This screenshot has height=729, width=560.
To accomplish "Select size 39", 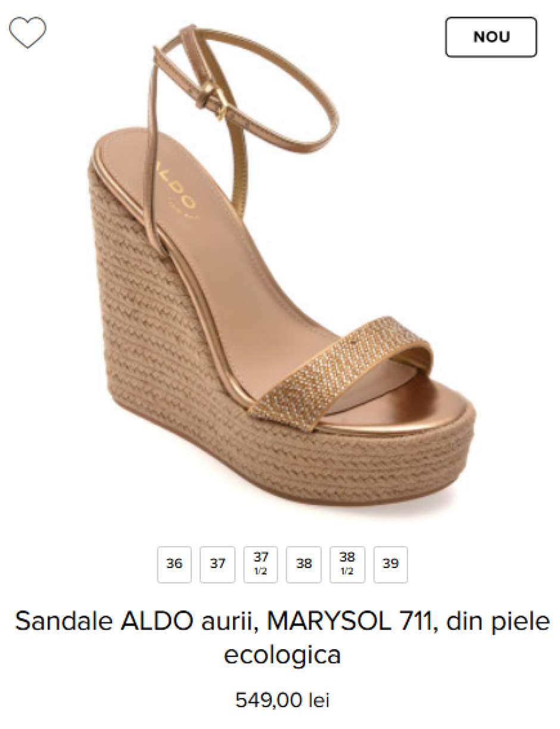I will 391,564.
